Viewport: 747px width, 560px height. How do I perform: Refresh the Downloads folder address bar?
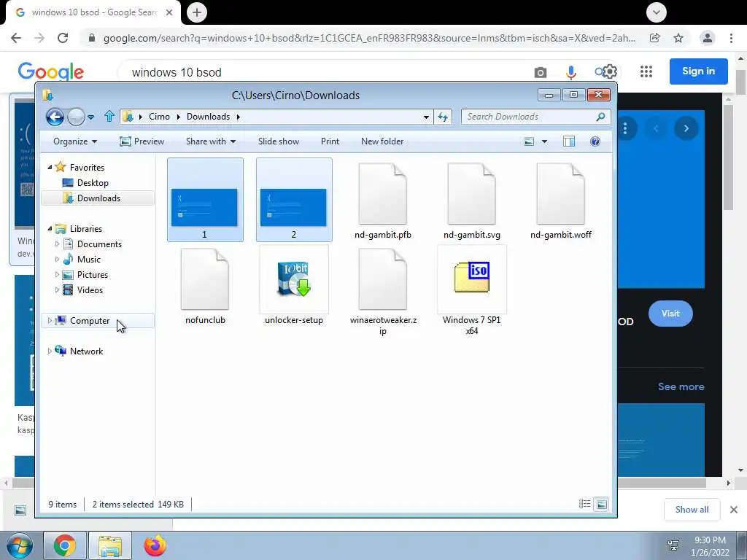click(443, 117)
